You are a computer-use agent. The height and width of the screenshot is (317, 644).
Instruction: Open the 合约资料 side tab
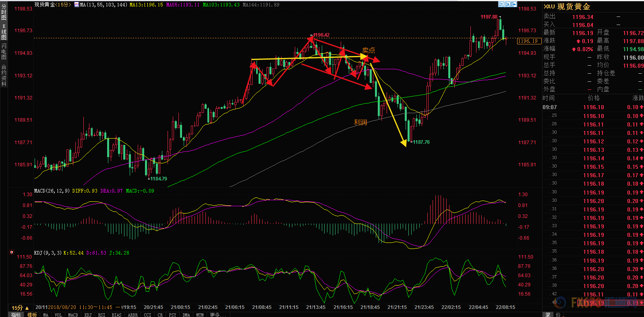point(4,75)
